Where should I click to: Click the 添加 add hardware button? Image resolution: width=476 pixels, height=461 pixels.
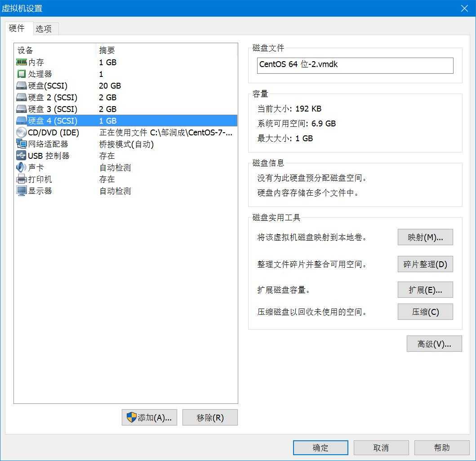point(150,417)
